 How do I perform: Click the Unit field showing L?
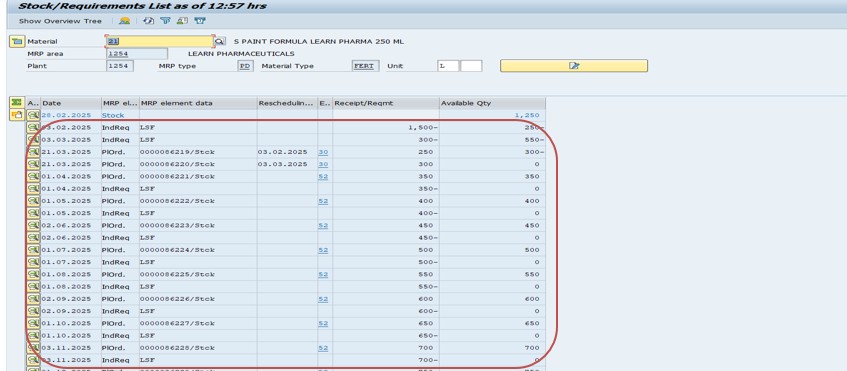click(x=448, y=66)
